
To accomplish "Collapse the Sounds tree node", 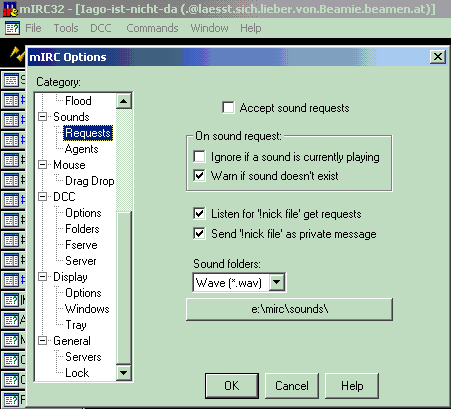I will pyautogui.click(x=43, y=117).
